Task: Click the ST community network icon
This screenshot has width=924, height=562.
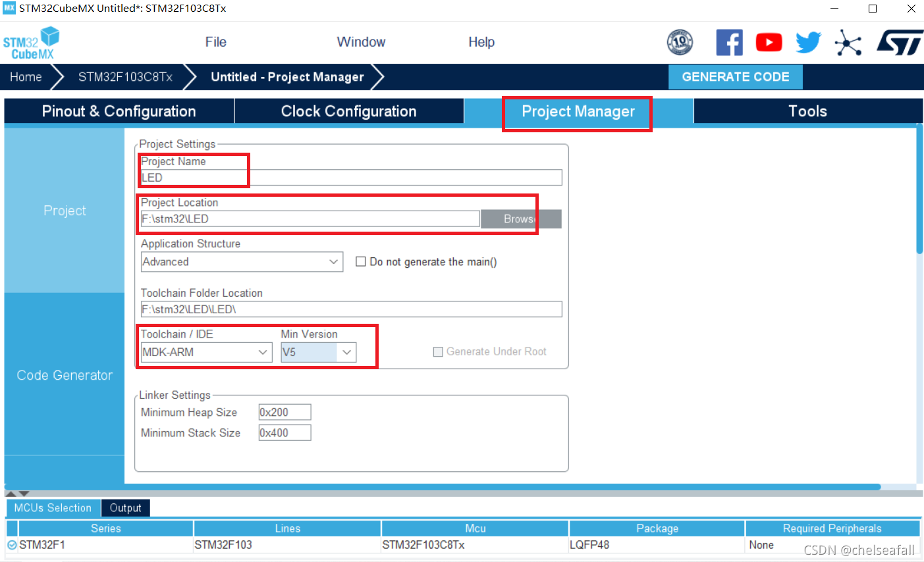Action: point(848,43)
